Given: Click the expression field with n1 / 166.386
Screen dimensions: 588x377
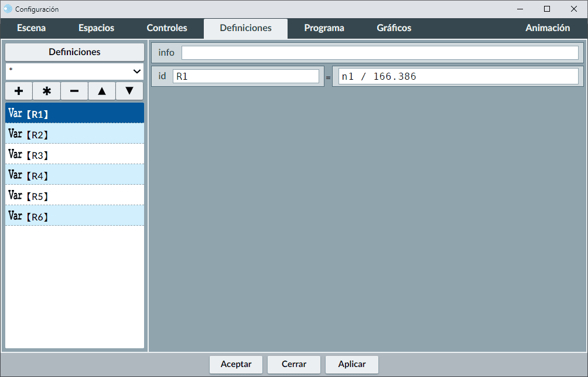Looking at the screenshot, I should click(x=455, y=76).
